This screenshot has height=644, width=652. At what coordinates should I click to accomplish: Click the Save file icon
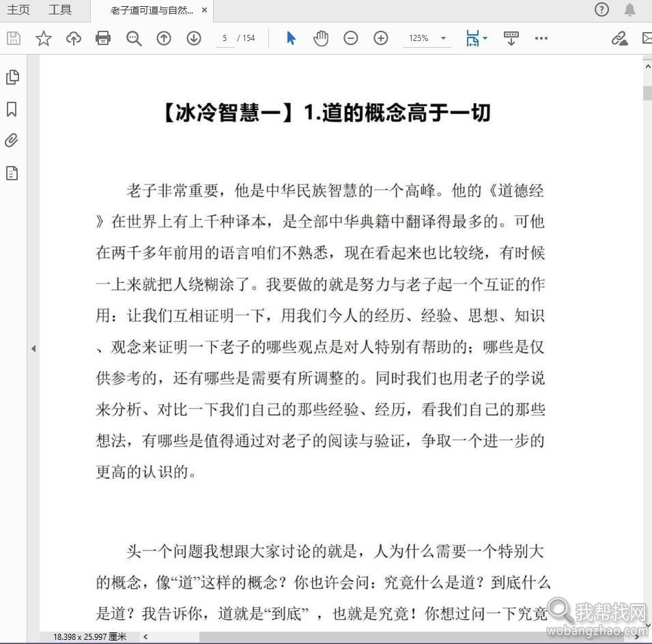click(14, 38)
